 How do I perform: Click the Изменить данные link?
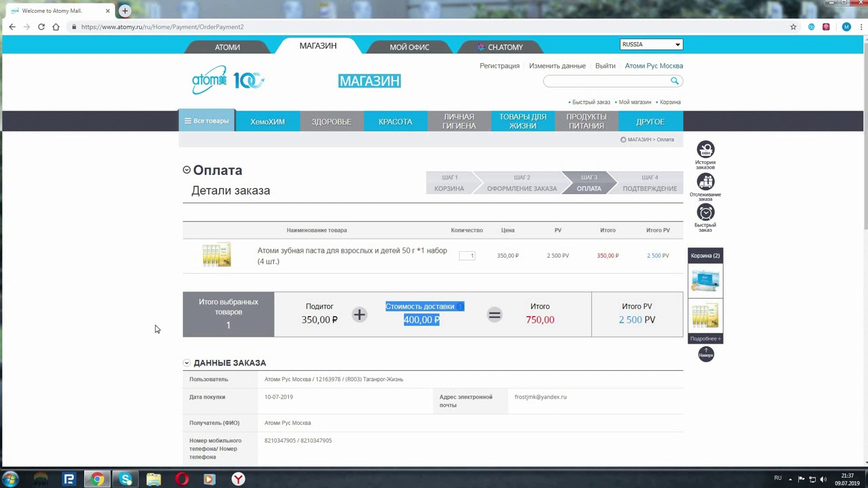pyautogui.click(x=557, y=66)
